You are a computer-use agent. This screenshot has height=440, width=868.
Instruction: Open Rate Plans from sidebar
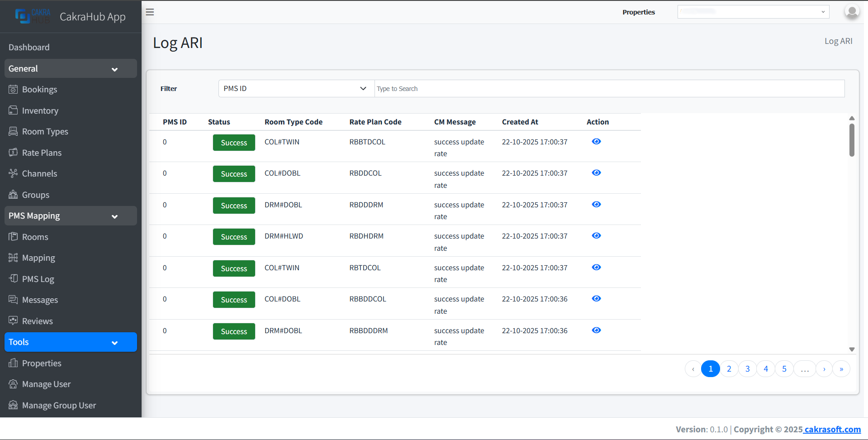point(42,153)
